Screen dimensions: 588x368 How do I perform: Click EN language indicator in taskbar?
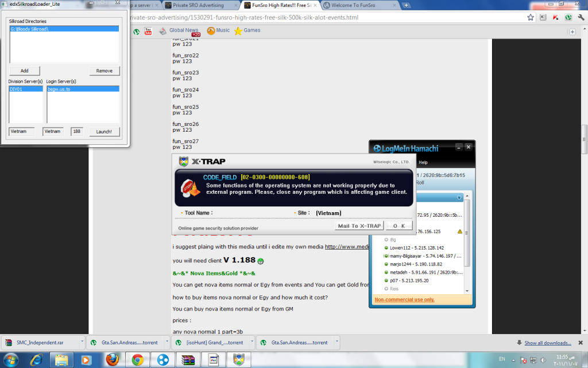click(x=502, y=359)
